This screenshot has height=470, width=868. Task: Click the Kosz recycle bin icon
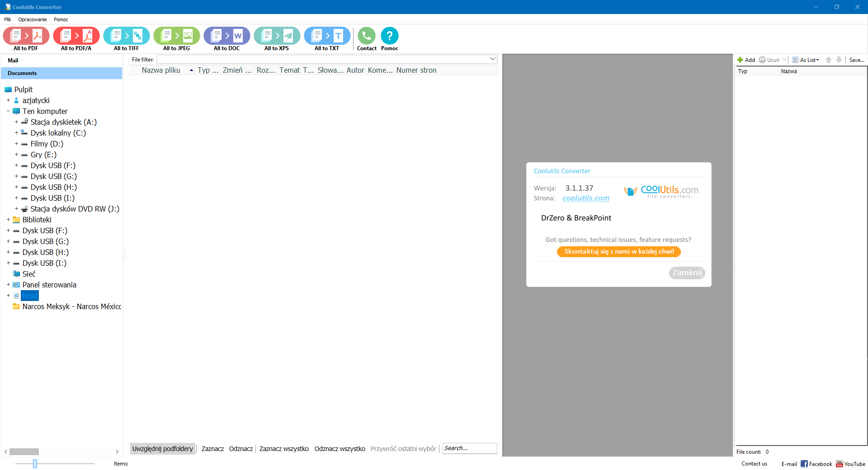pos(16,296)
